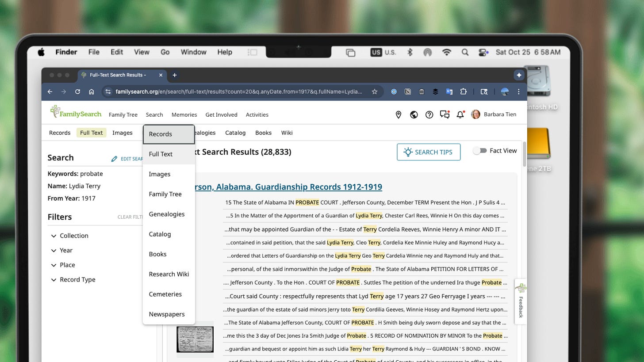
Task: Click the site information icon in address bar
Action: [x=107, y=91]
